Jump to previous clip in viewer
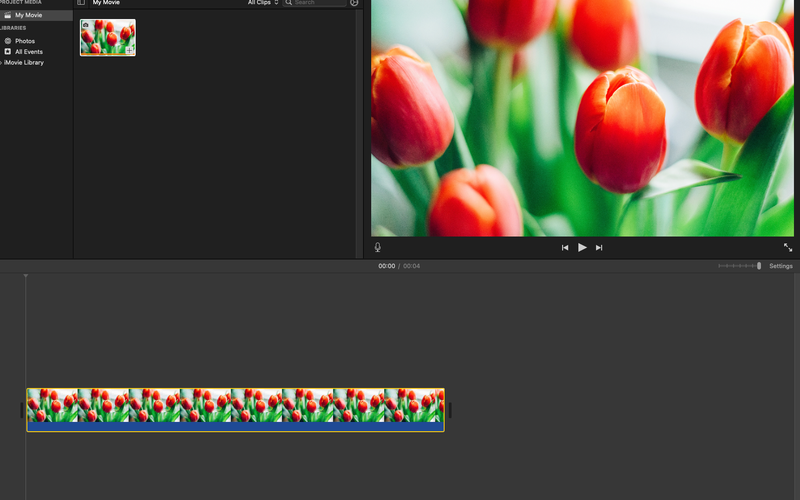The height and width of the screenshot is (500, 800). pyautogui.click(x=565, y=247)
